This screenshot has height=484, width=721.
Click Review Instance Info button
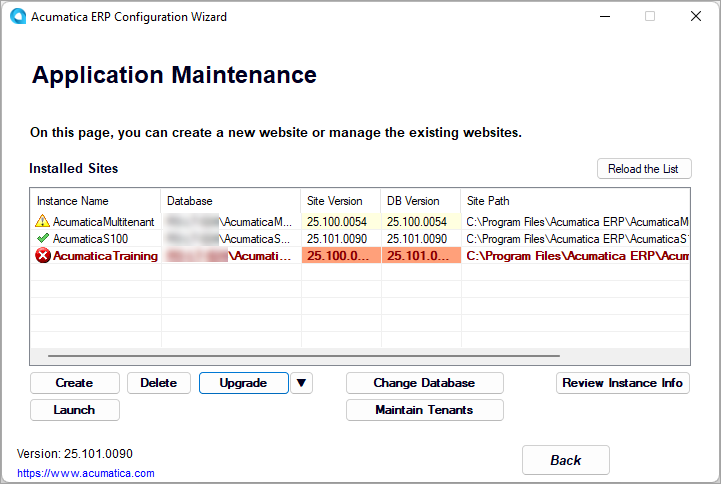coord(623,383)
